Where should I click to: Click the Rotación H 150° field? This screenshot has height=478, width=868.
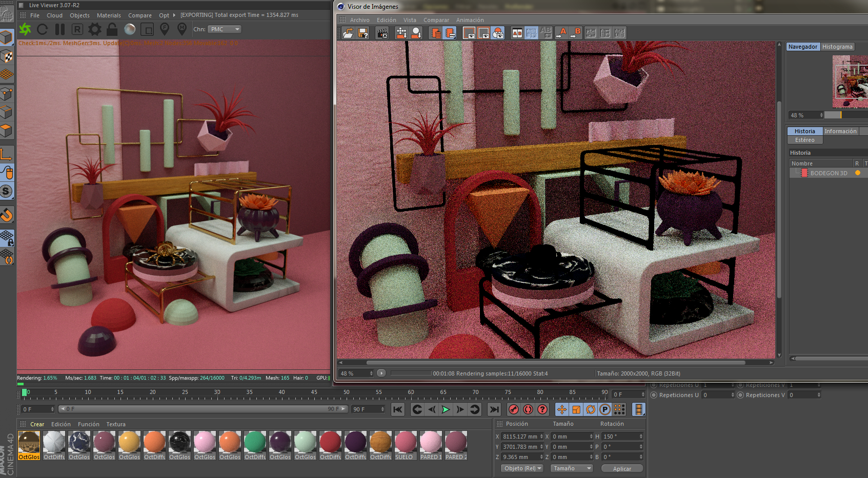coord(622,437)
